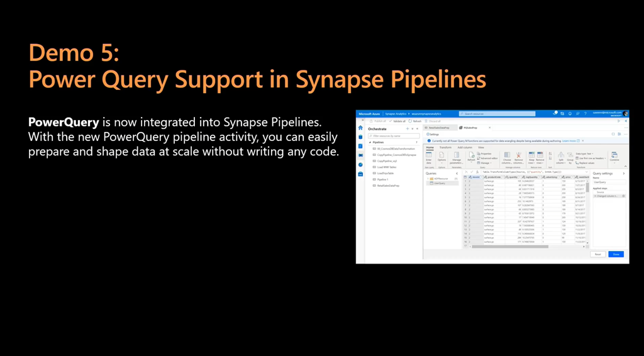This screenshot has width=644, height=356.
Task: Collapse Query settings pane with chevron
Action: [624, 173]
